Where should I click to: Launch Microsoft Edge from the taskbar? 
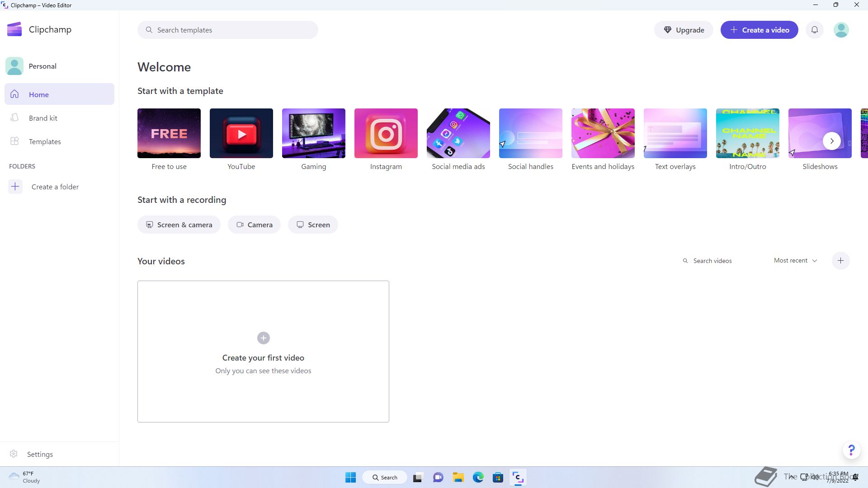(x=478, y=477)
